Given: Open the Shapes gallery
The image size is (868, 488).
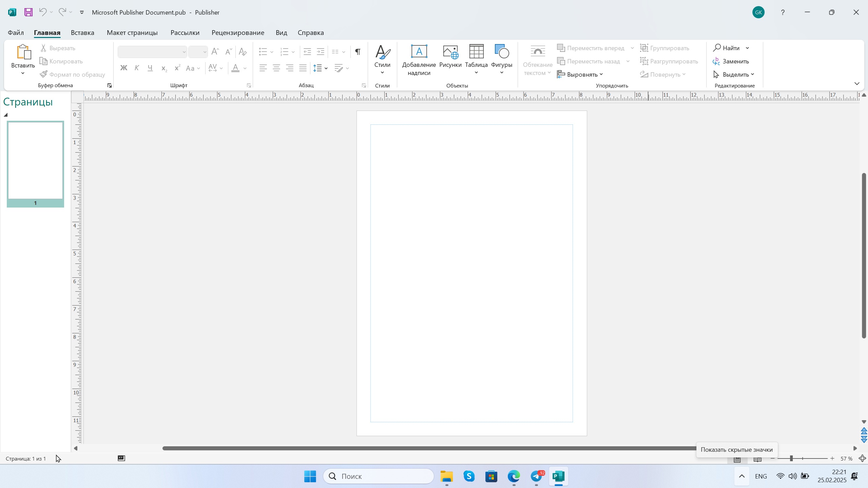Looking at the screenshot, I should (x=501, y=52).
